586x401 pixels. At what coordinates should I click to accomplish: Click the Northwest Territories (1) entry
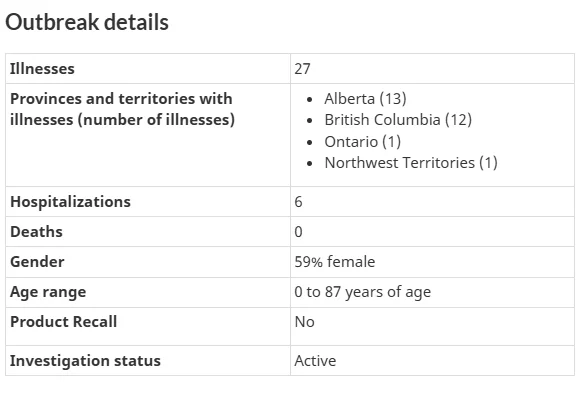pos(411,163)
